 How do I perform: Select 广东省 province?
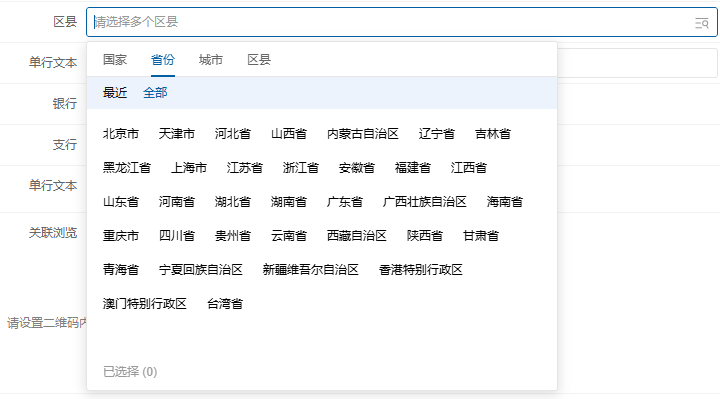[345, 202]
